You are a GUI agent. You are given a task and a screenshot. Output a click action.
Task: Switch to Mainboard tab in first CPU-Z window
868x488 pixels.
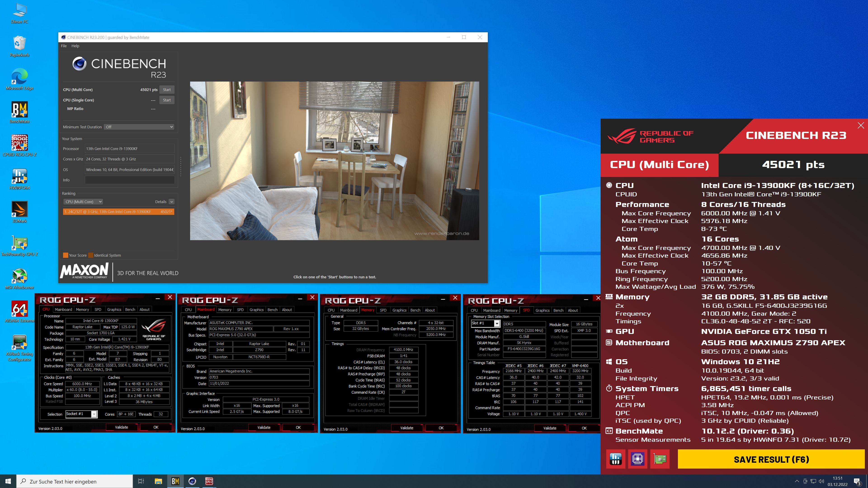click(63, 310)
